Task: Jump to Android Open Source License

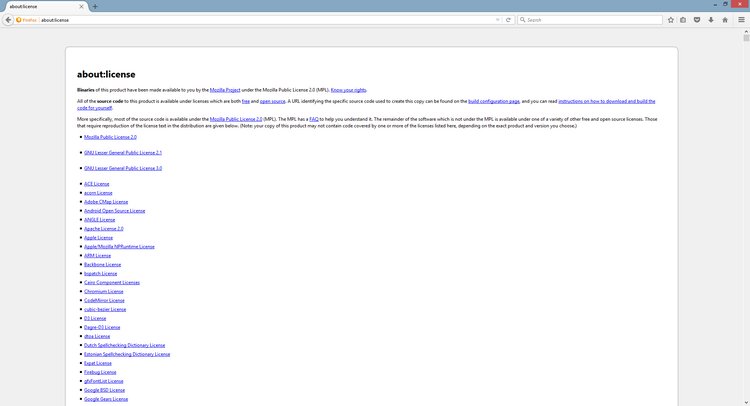Action: (x=114, y=211)
